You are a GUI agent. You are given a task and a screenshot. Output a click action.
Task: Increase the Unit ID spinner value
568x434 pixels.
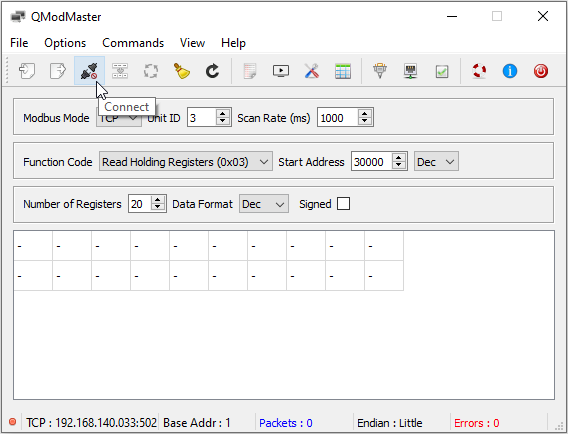point(223,113)
